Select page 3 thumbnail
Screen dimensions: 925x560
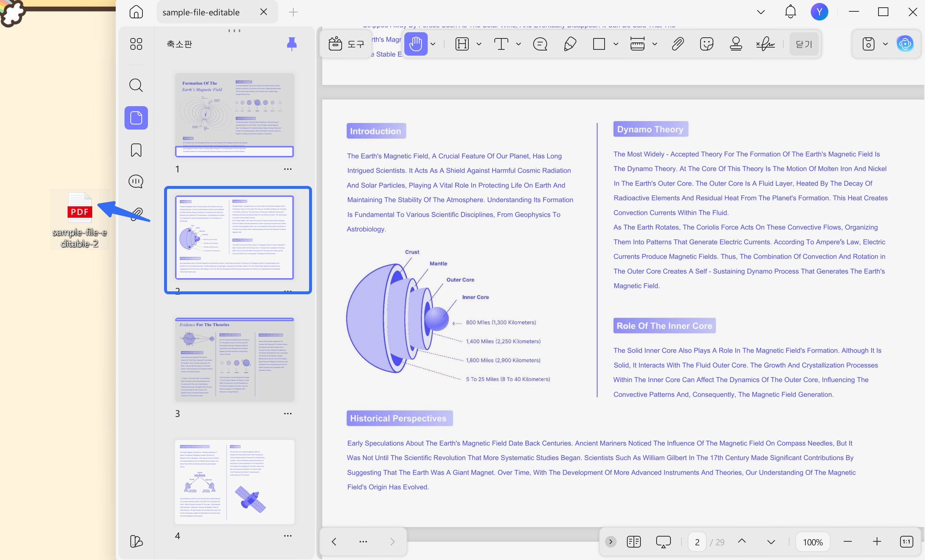coord(234,359)
